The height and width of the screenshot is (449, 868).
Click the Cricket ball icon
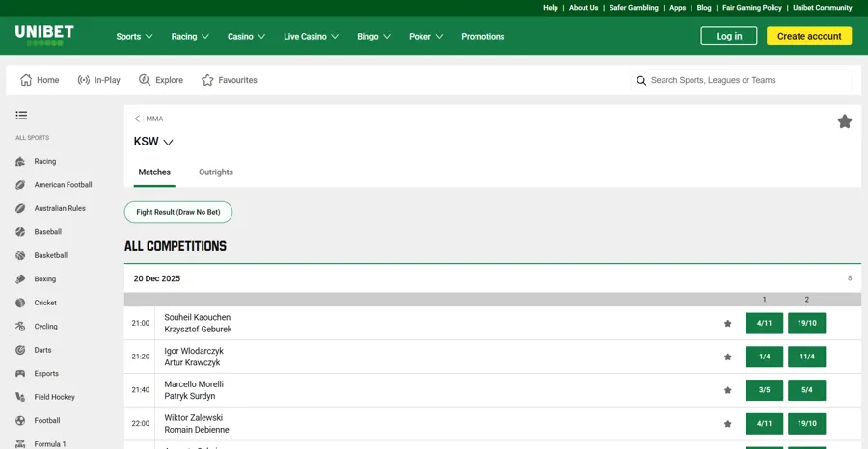[x=20, y=303]
